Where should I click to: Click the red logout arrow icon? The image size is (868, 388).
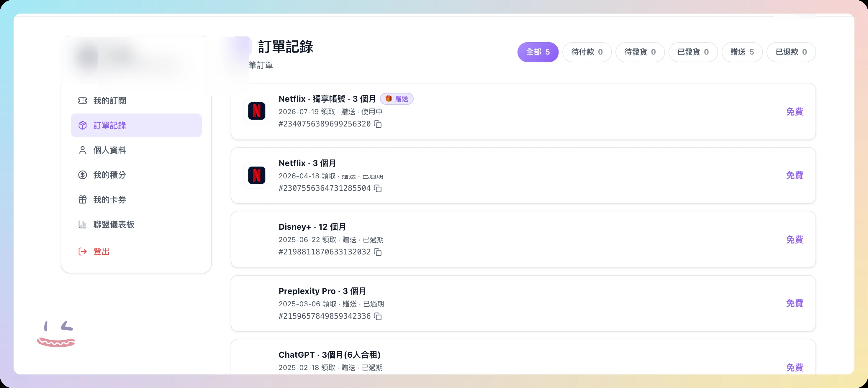83,251
